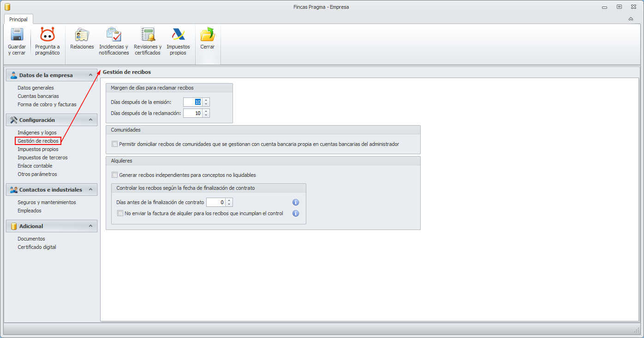Screen dimensions: 644x338
Task: Click the Fincas Pragma app icon in title bar
Action: tap(7, 7)
